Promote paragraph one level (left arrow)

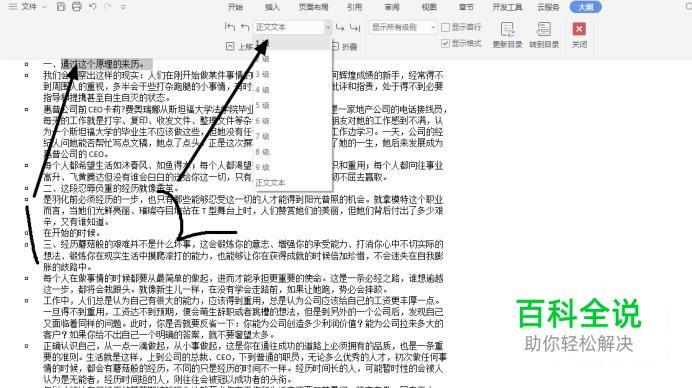245,27
